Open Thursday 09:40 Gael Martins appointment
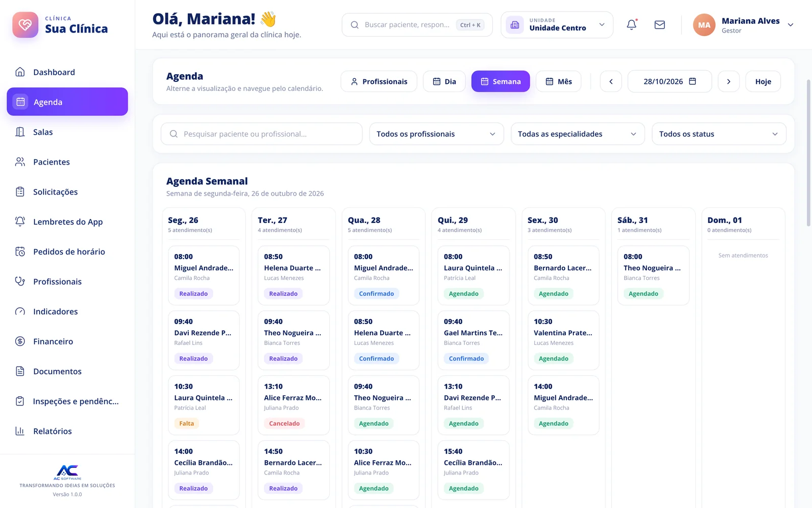Image resolution: width=812 pixels, height=508 pixels. coord(473,340)
